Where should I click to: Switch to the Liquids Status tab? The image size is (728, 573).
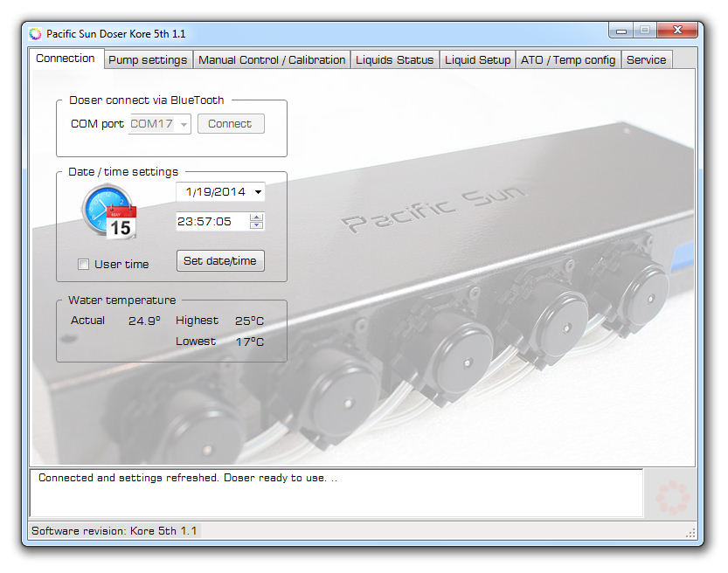coord(395,60)
